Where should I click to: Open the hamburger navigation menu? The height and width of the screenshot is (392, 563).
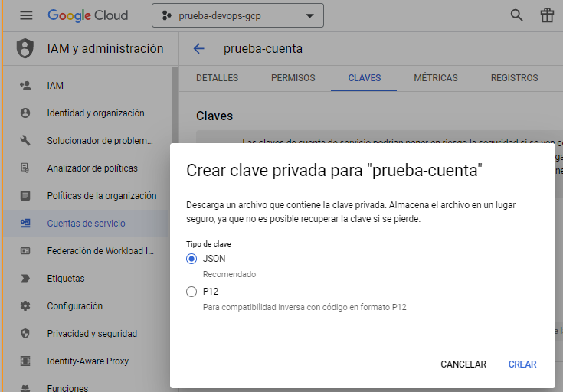(26, 15)
